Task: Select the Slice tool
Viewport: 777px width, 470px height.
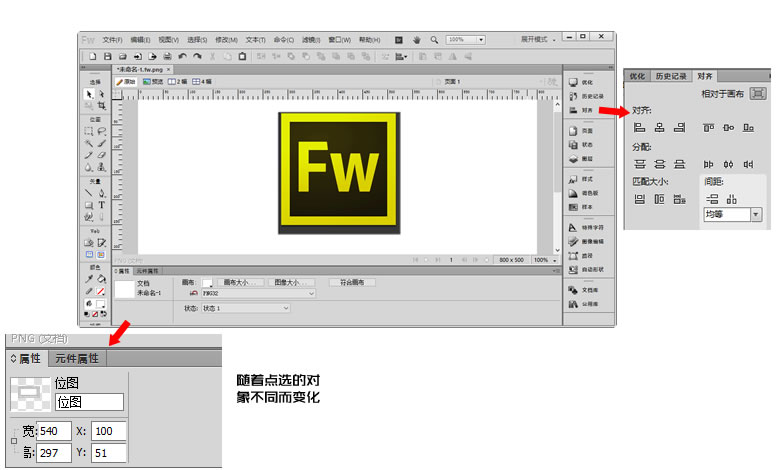Action: tap(101, 242)
